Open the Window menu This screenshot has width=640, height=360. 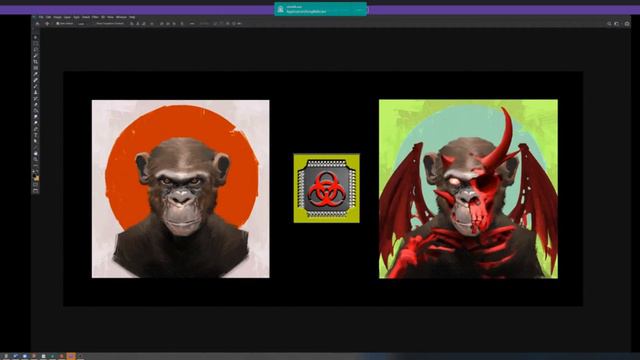point(121,17)
